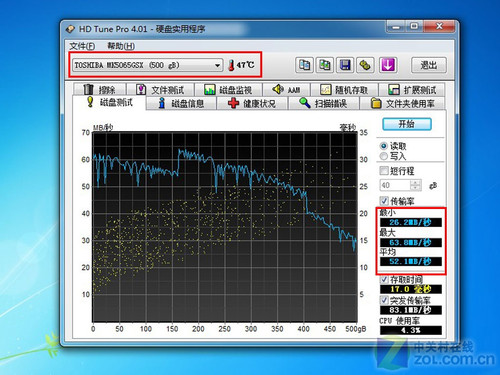The width and height of the screenshot is (500, 375).
Task: Click the HD Tune title bar app icon
Action: (x=70, y=29)
